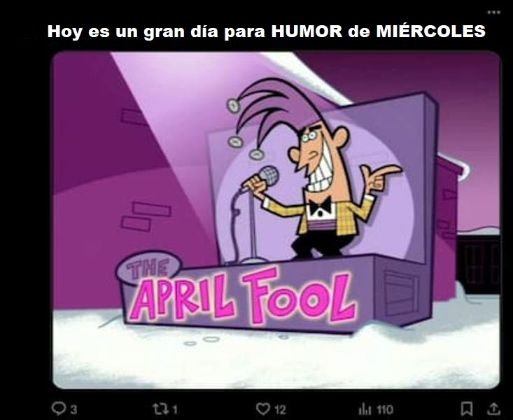Viewport: 513px width, 420px height.
Task: Bookmark this post with the bookmark icon
Action: coord(467,409)
